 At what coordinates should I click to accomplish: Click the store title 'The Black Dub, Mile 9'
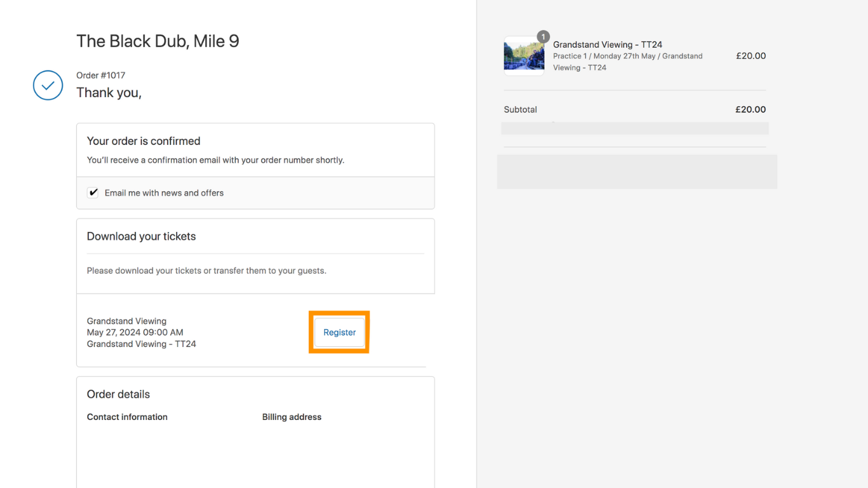[x=158, y=41]
